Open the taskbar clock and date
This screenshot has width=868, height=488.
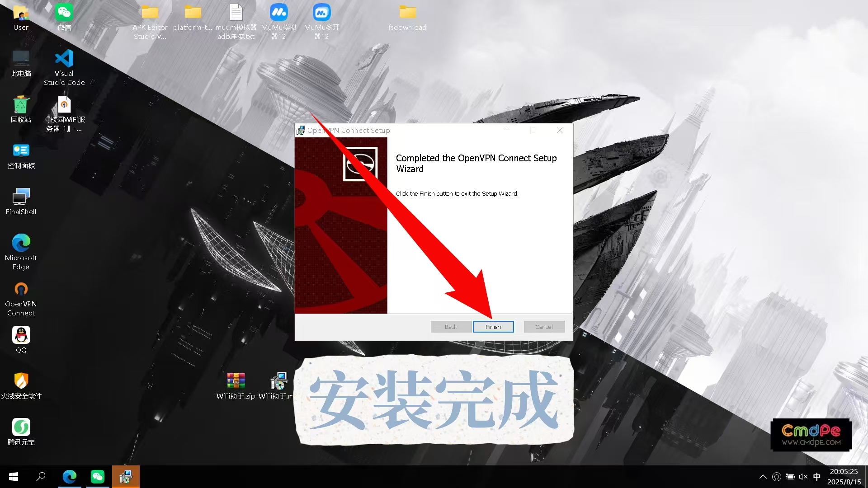coord(844,477)
